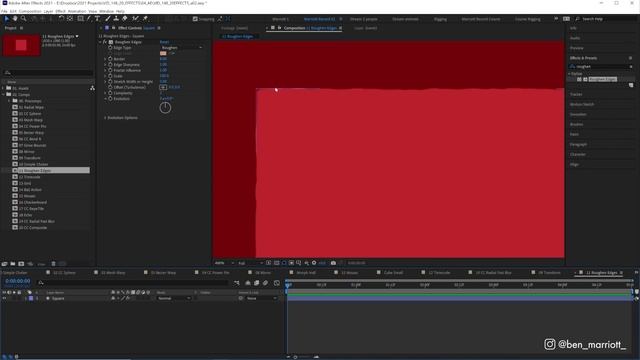This screenshot has height=360, width=640.
Task: Open the viewer resolution Full dropdown
Action: (x=250, y=263)
